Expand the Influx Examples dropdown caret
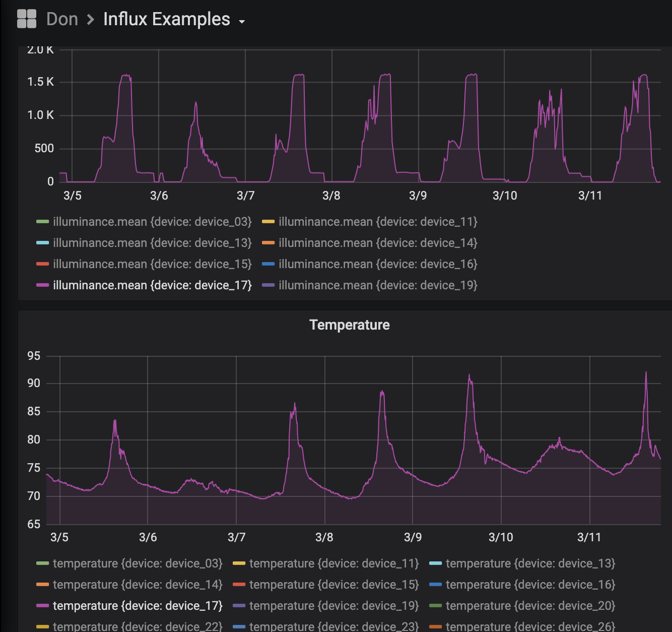Image resolution: width=672 pixels, height=632 pixels. [x=242, y=22]
